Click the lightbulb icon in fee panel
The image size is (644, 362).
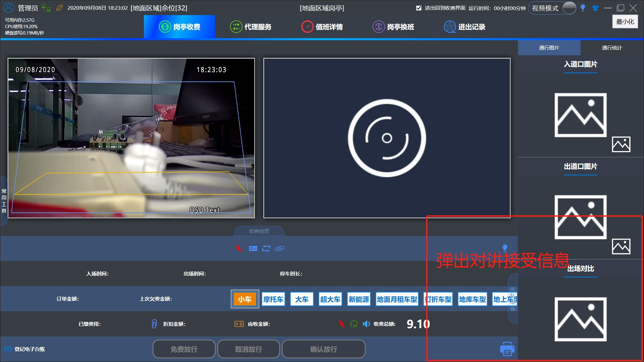coord(505,248)
